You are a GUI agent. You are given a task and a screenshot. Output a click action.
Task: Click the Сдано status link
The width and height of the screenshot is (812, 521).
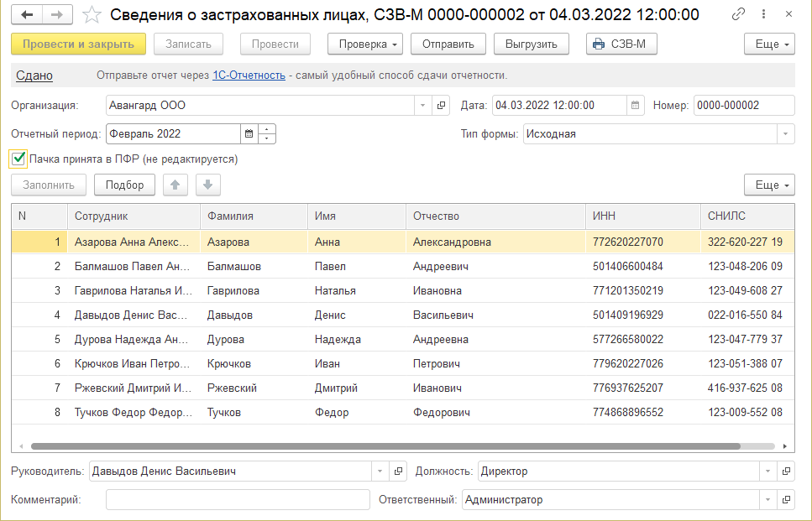(34, 76)
